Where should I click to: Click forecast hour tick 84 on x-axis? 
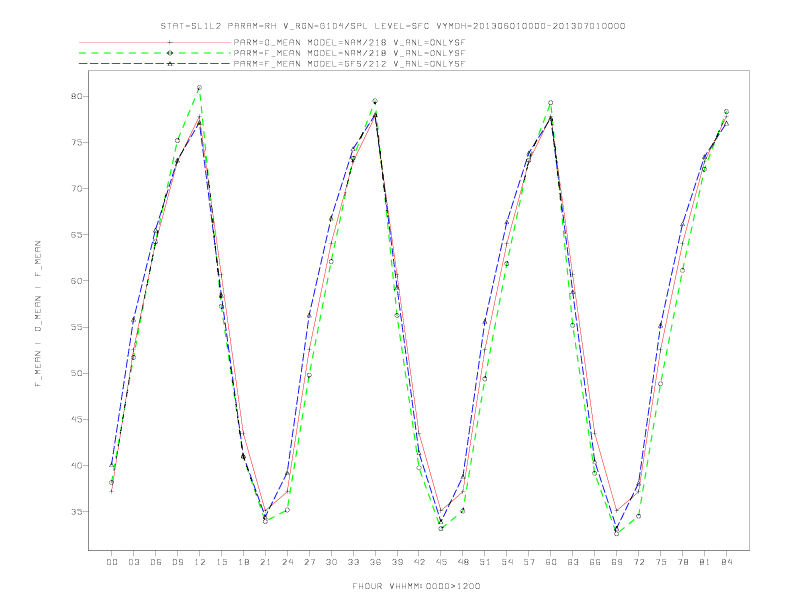[x=727, y=562]
